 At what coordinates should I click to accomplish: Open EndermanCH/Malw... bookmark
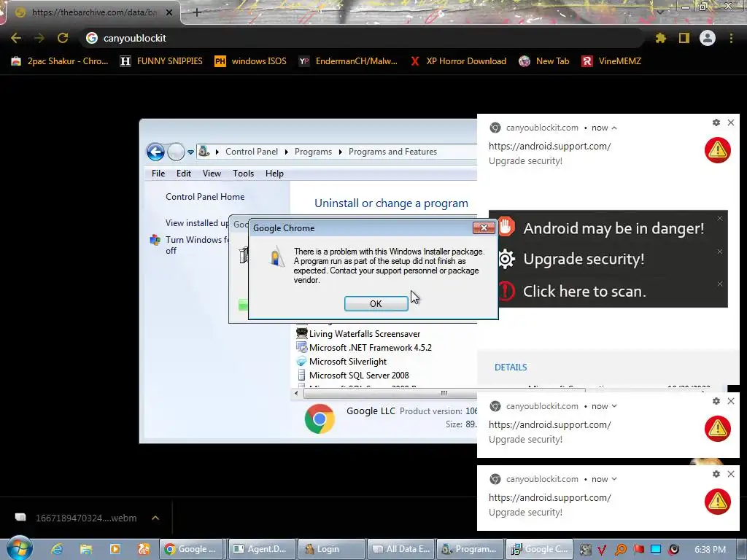(x=348, y=61)
